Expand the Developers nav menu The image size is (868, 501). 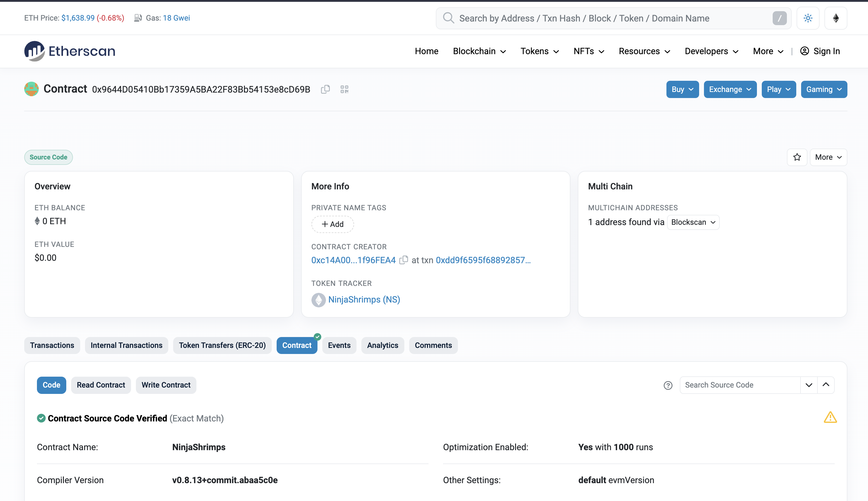click(712, 51)
